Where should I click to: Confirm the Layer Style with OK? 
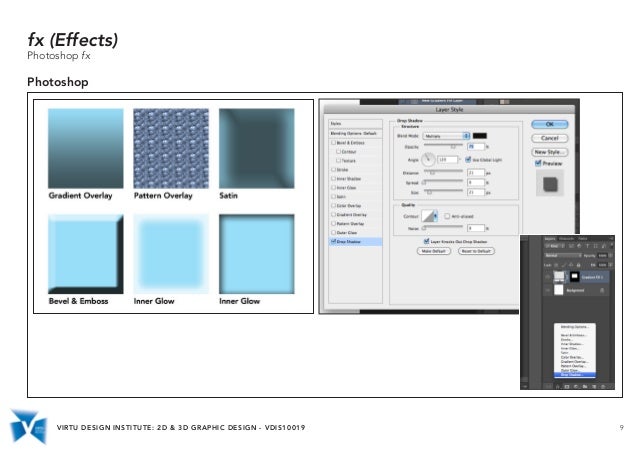click(x=550, y=124)
